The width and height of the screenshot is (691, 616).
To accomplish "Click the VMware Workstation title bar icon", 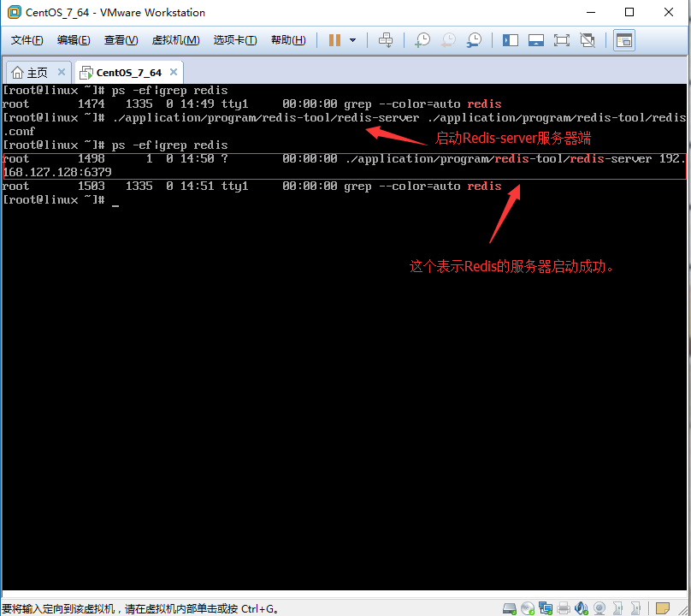I will (14, 12).
